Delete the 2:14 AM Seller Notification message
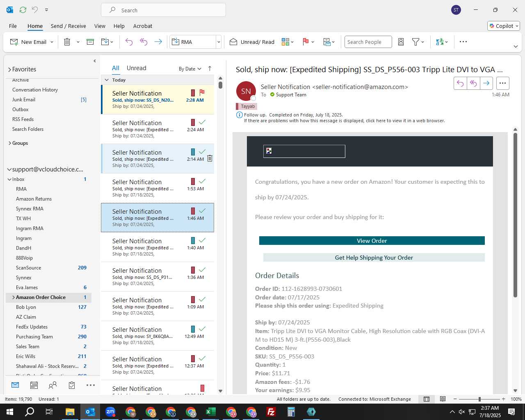Screen dimensions: 525x420 (210, 158)
